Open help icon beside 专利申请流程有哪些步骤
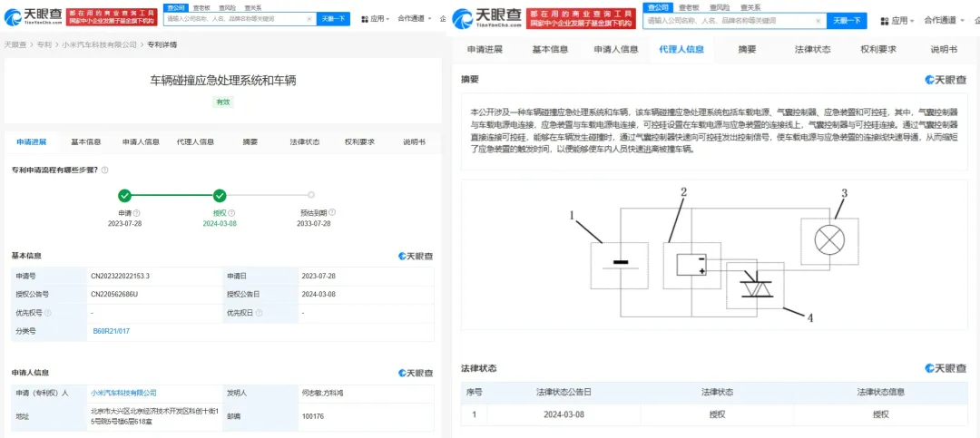This screenshot has width=980, height=438. [104, 170]
